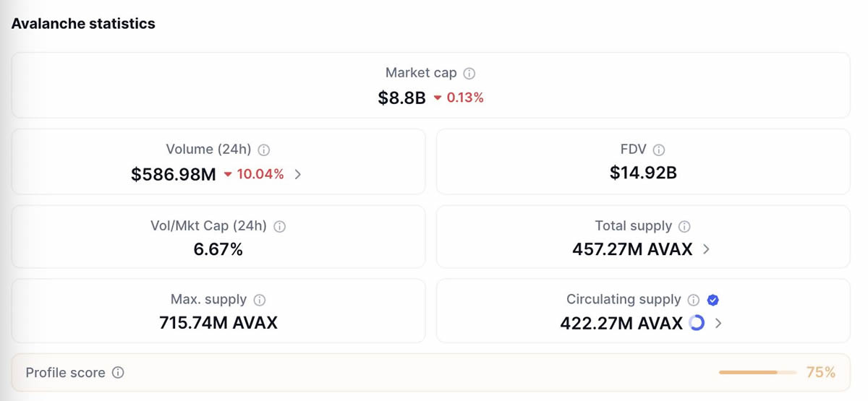Click the Vol/Mkt Cap info icon
The height and width of the screenshot is (401, 868).
tap(280, 226)
